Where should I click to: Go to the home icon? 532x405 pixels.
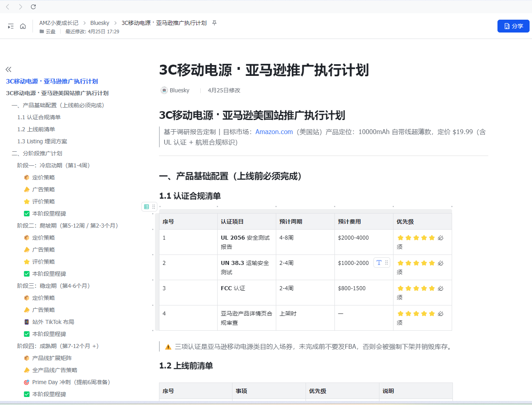click(x=23, y=26)
